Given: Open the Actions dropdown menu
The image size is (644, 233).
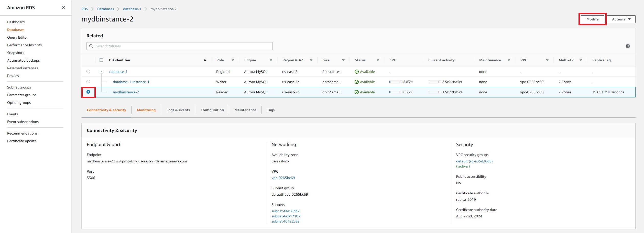Looking at the screenshot, I should pos(621,19).
